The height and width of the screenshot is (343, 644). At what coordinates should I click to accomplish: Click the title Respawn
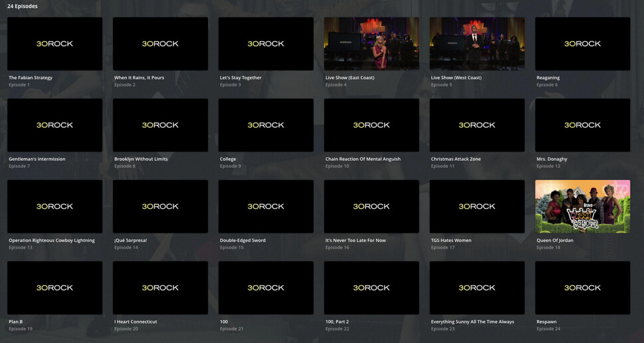546,322
